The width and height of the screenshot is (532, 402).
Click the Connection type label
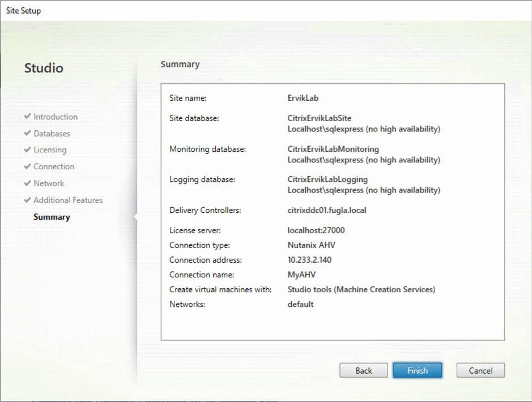199,245
